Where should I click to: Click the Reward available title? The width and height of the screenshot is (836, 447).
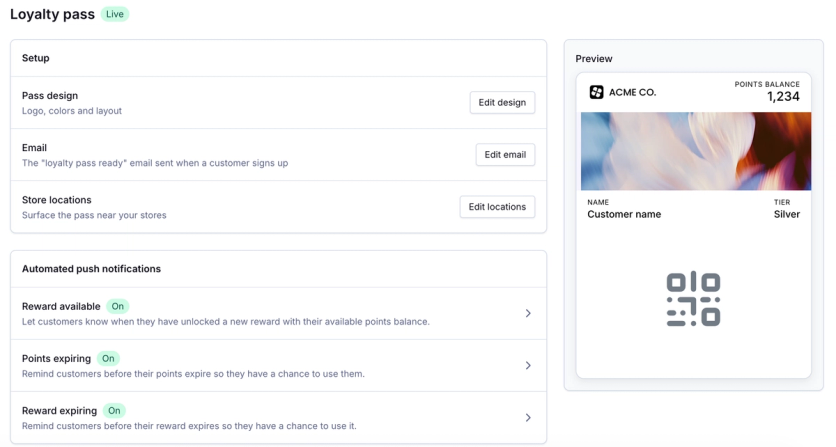point(61,307)
